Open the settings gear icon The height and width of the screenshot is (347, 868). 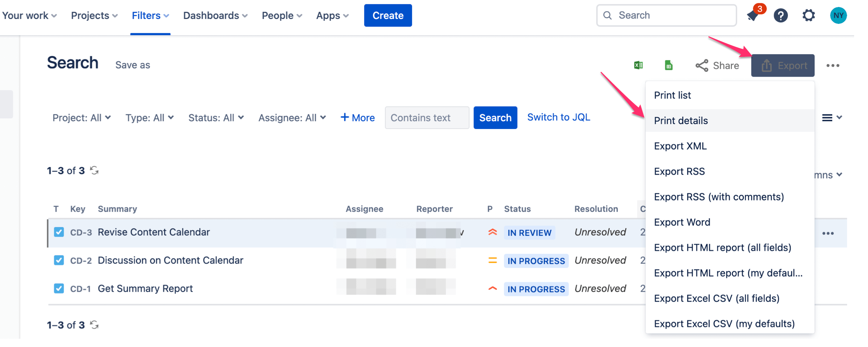[808, 15]
